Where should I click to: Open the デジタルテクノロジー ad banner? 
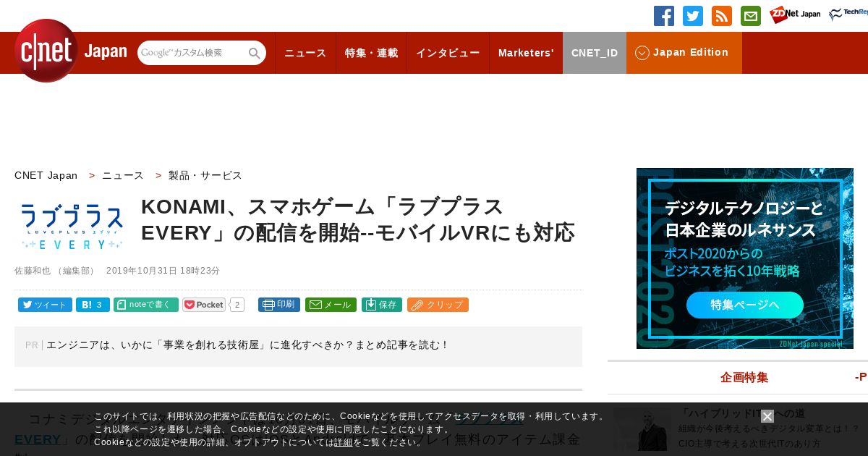[x=745, y=258]
